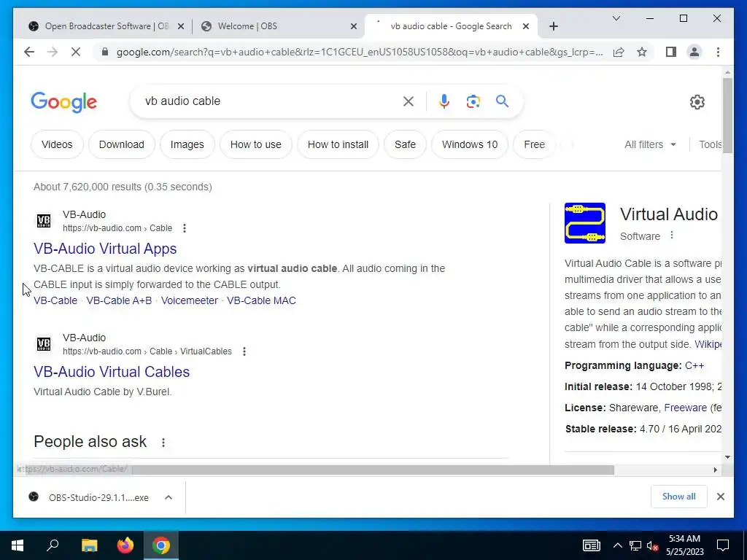Close the downloads bar
Viewport: 747px width, 560px height.
pyautogui.click(x=720, y=497)
